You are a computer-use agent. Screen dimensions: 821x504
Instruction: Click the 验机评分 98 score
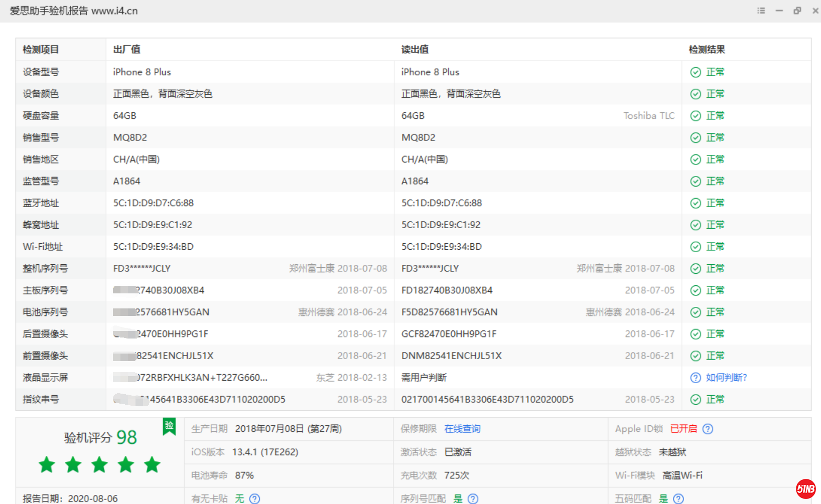100,437
